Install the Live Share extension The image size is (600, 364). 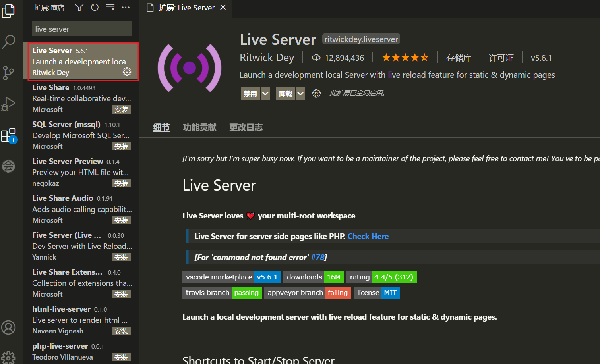121,110
